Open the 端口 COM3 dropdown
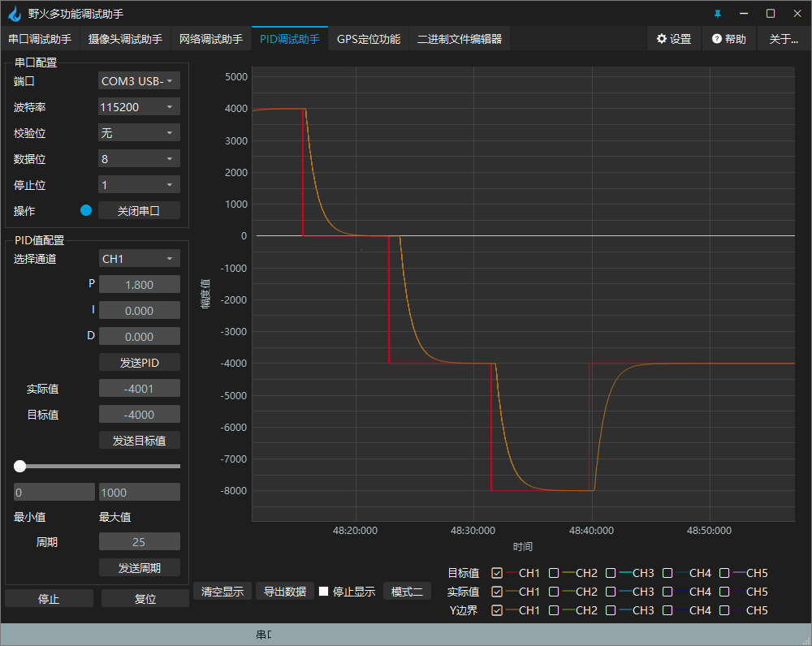 coord(139,81)
